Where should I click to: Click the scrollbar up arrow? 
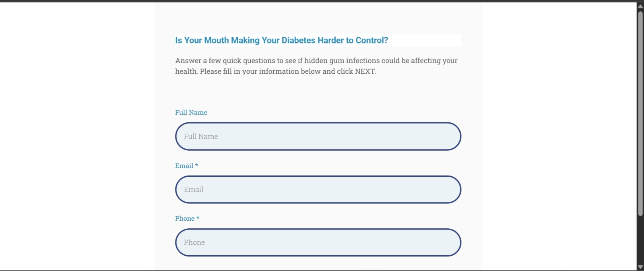640,6
